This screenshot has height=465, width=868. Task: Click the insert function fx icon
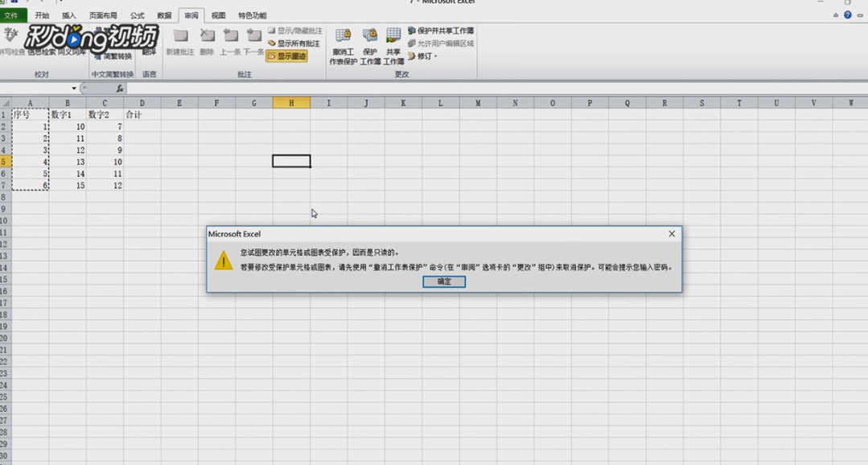click(x=120, y=88)
